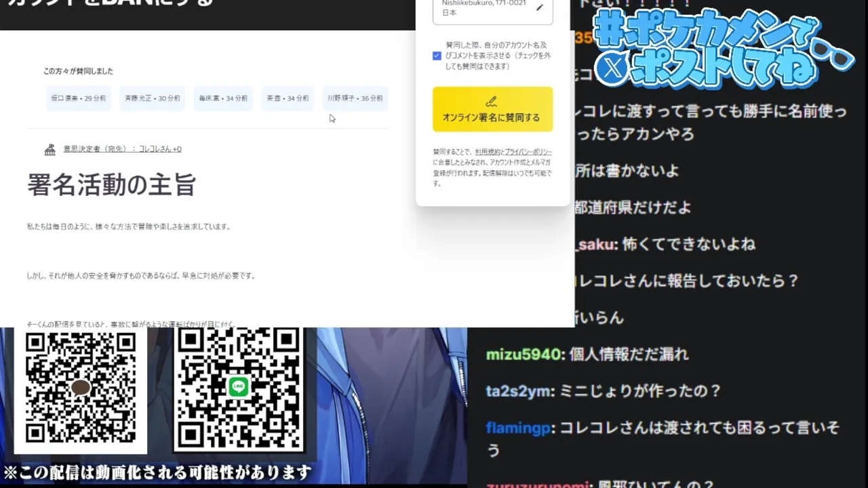This screenshot has height=488, width=868.
Task: Click chat message 都道府県だけだよ
Action: [x=632, y=207]
